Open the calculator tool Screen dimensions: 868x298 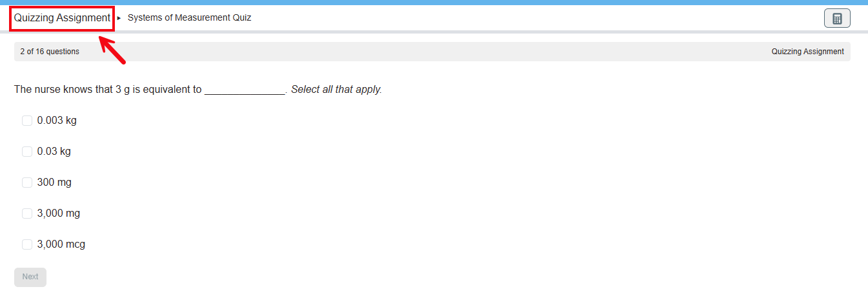(x=837, y=19)
